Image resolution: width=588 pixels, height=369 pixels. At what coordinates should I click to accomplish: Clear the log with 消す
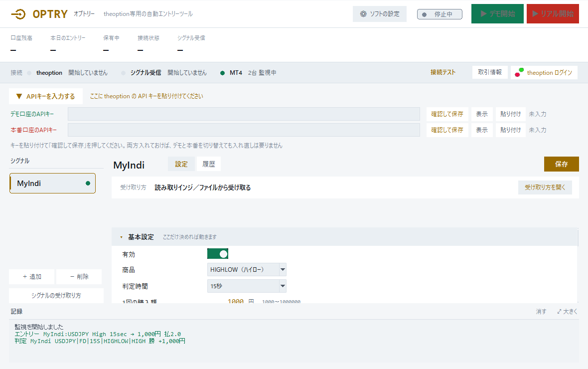[541, 312]
